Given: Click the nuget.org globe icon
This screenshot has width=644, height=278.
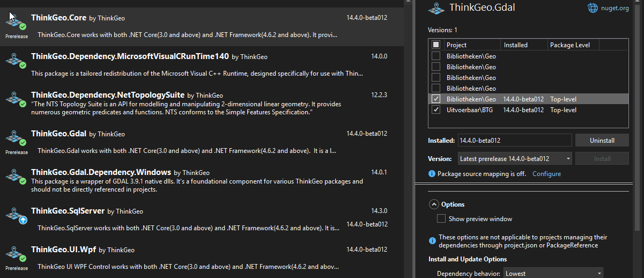Looking at the screenshot, I should click(593, 8).
